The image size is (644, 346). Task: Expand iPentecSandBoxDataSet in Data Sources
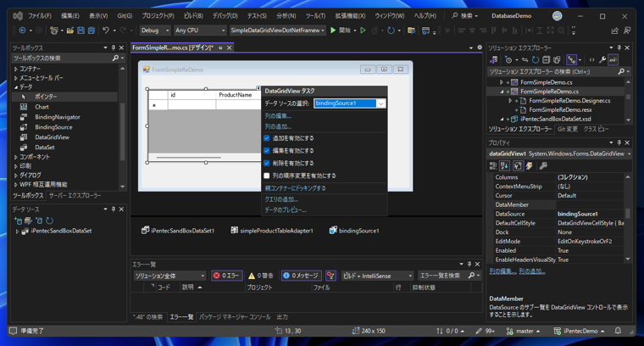[17, 232]
